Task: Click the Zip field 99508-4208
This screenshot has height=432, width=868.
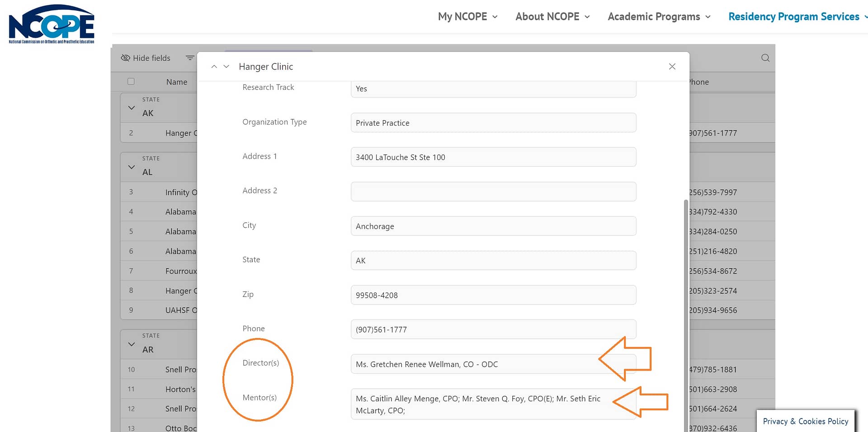Action: 493,295
